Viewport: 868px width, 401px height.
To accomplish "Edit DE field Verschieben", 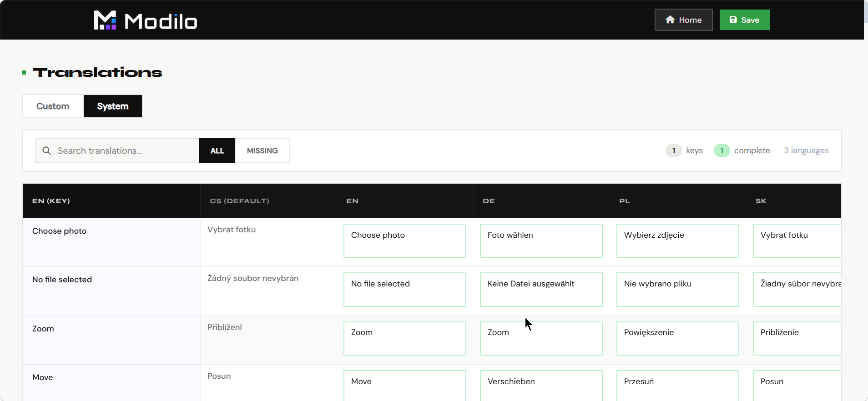I will (x=541, y=386).
